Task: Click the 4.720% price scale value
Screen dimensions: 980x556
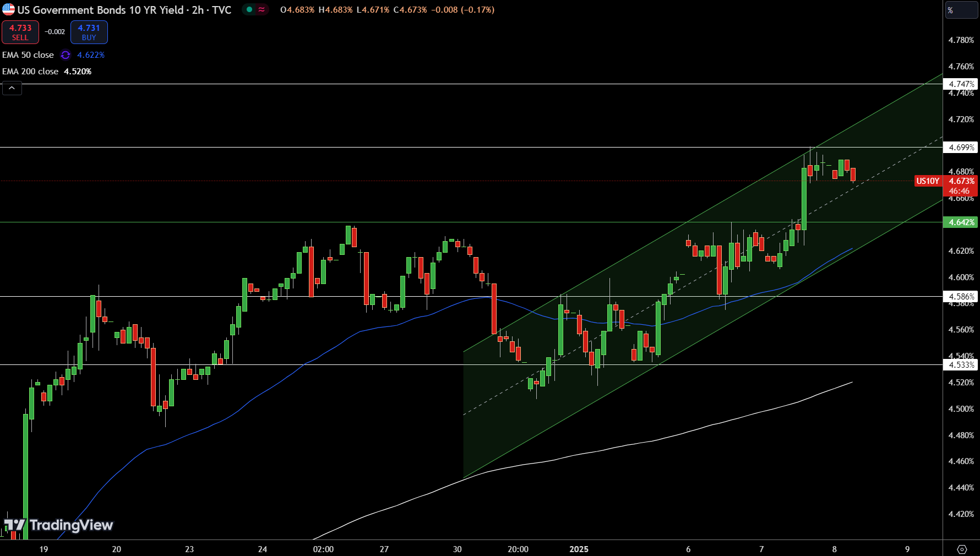Action: [961, 119]
